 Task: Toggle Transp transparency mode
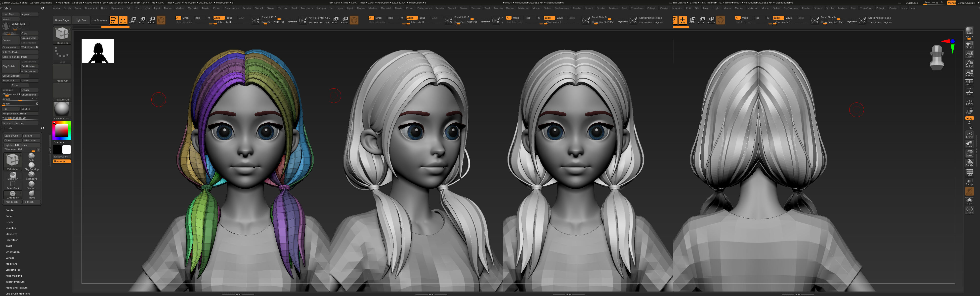969,182
